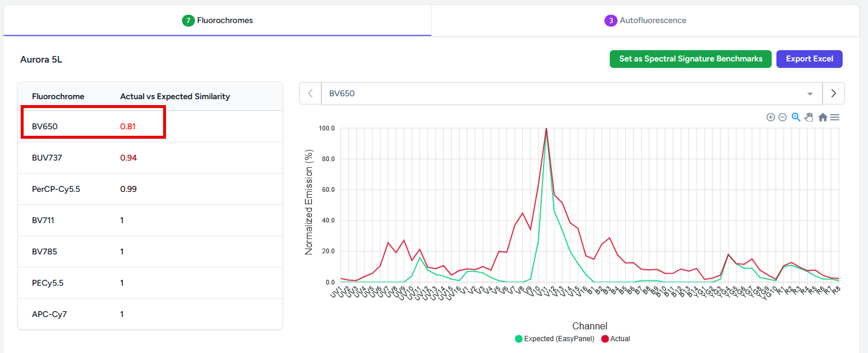The height and width of the screenshot is (353, 868).
Task: Select the PerCP-Cy5.5 fluorochrome row
Action: pos(150,189)
